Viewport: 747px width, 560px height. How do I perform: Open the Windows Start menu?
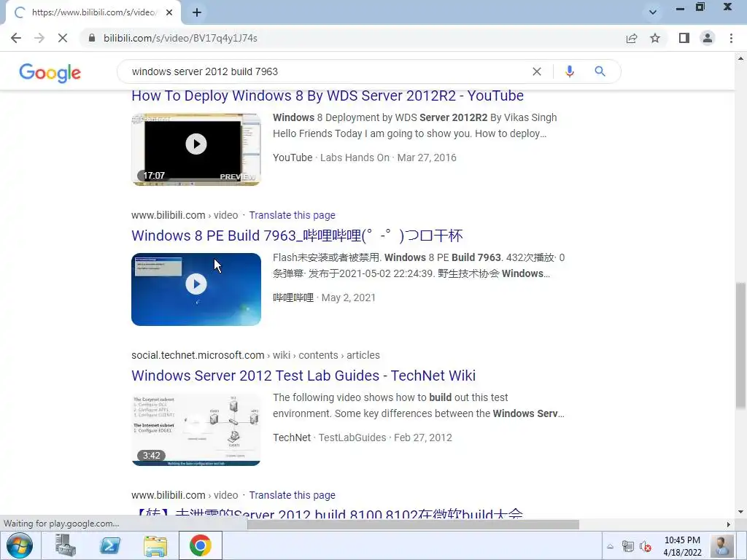tap(20, 545)
